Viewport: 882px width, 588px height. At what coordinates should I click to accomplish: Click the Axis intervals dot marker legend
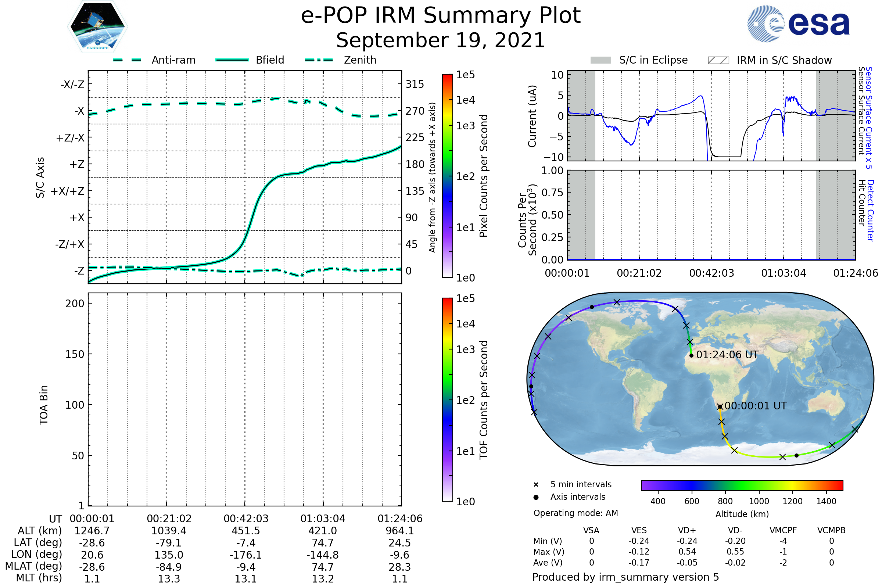536,497
